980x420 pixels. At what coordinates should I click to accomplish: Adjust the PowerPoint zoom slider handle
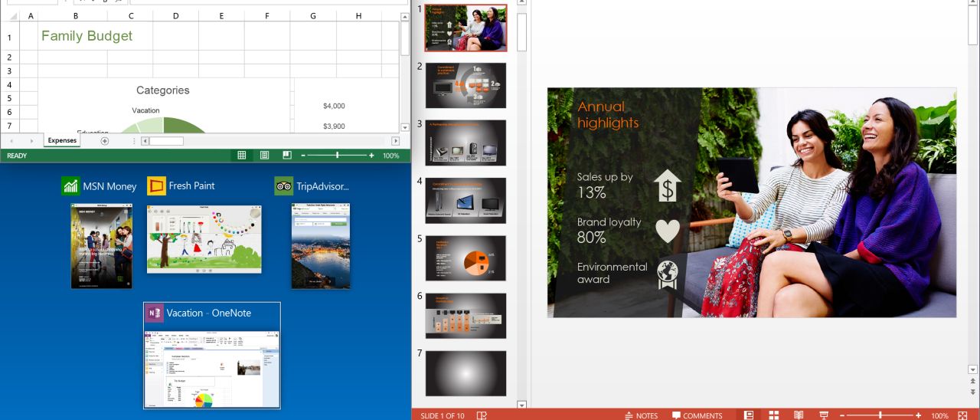point(880,415)
